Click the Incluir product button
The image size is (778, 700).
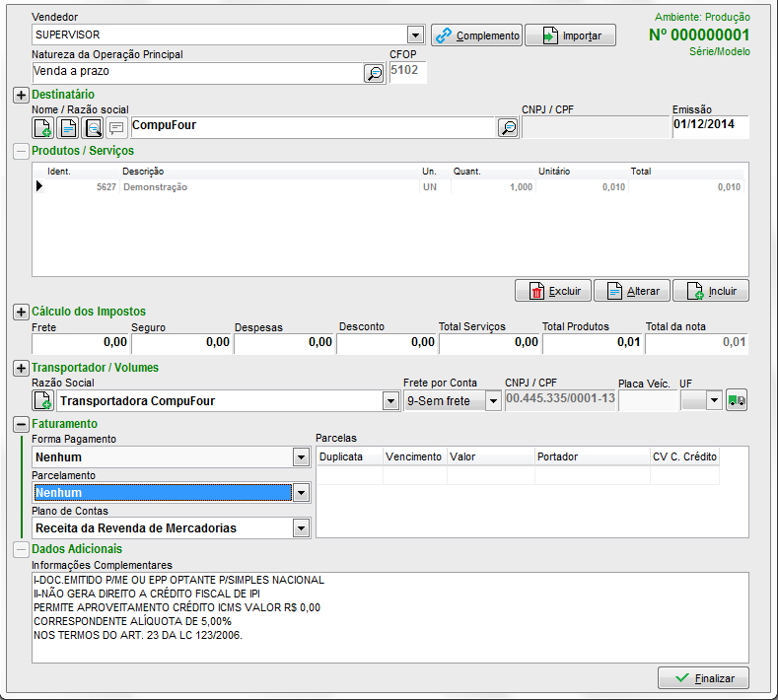[x=711, y=291]
